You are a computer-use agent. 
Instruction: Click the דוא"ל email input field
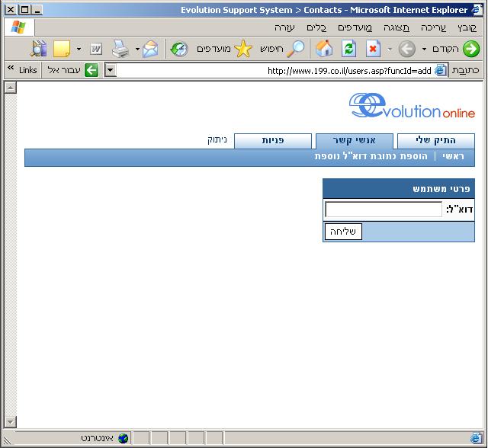(x=384, y=210)
